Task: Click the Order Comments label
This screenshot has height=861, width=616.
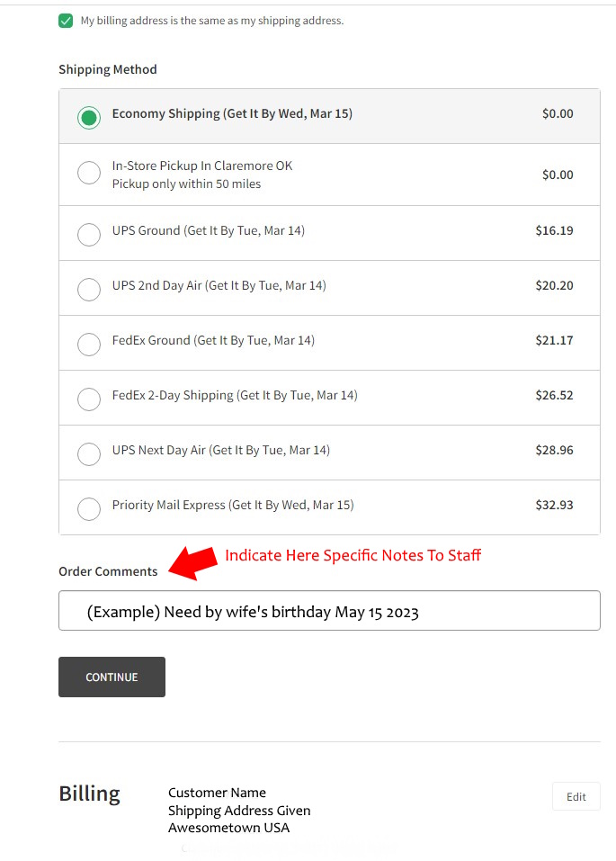Action: click(x=108, y=571)
